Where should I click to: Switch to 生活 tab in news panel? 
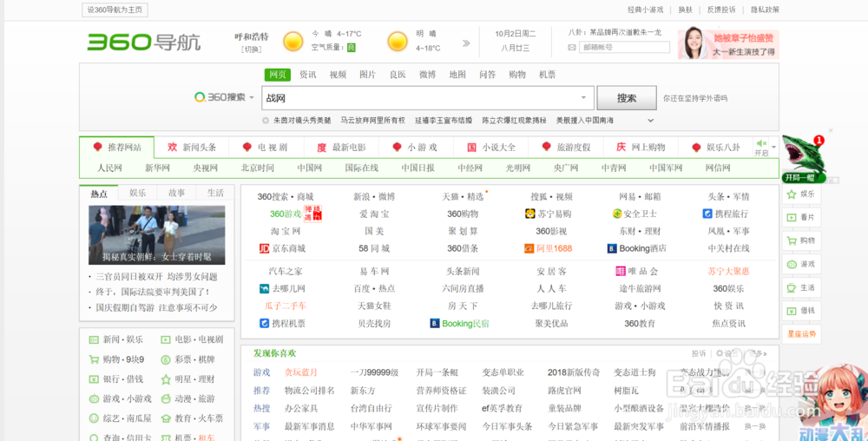(215, 193)
